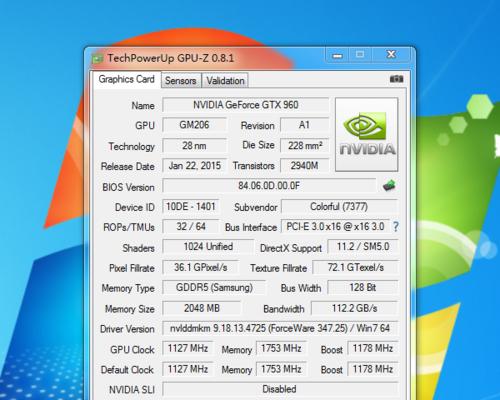Switch to the Sensors tab
Viewport: 500px width, 400px height.
point(181,81)
